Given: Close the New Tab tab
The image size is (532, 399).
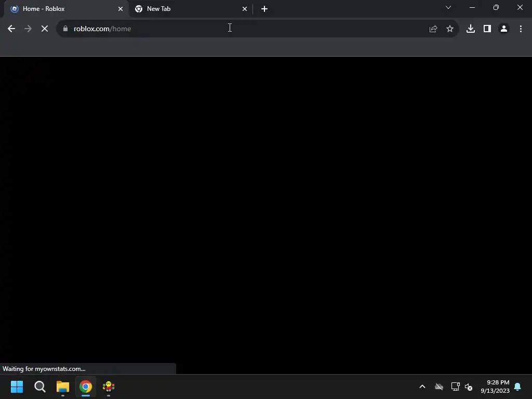Looking at the screenshot, I should tap(245, 9).
